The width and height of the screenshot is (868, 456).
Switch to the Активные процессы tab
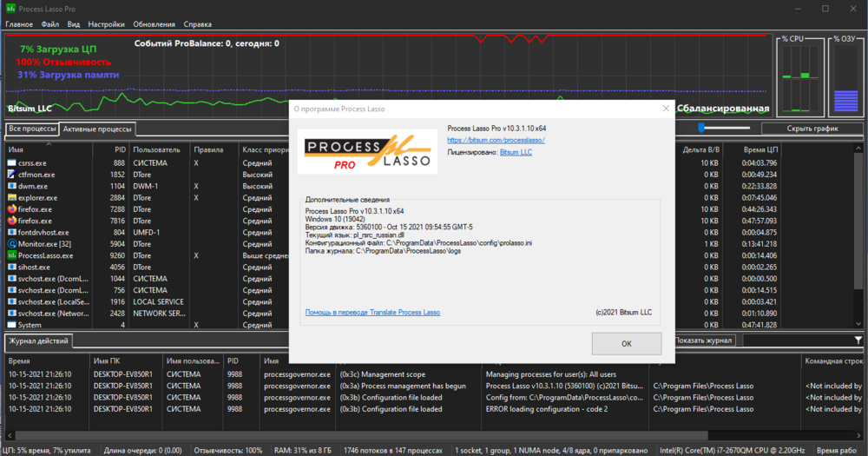click(96, 129)
